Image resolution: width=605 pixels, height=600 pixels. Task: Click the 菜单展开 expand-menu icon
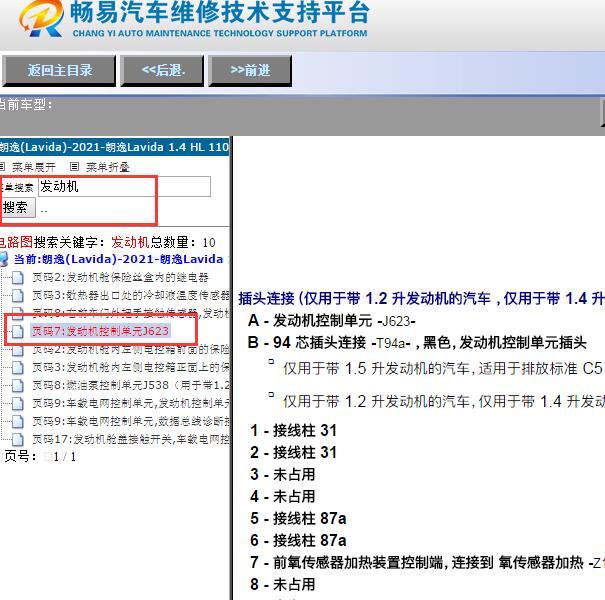tap(2, 167)
